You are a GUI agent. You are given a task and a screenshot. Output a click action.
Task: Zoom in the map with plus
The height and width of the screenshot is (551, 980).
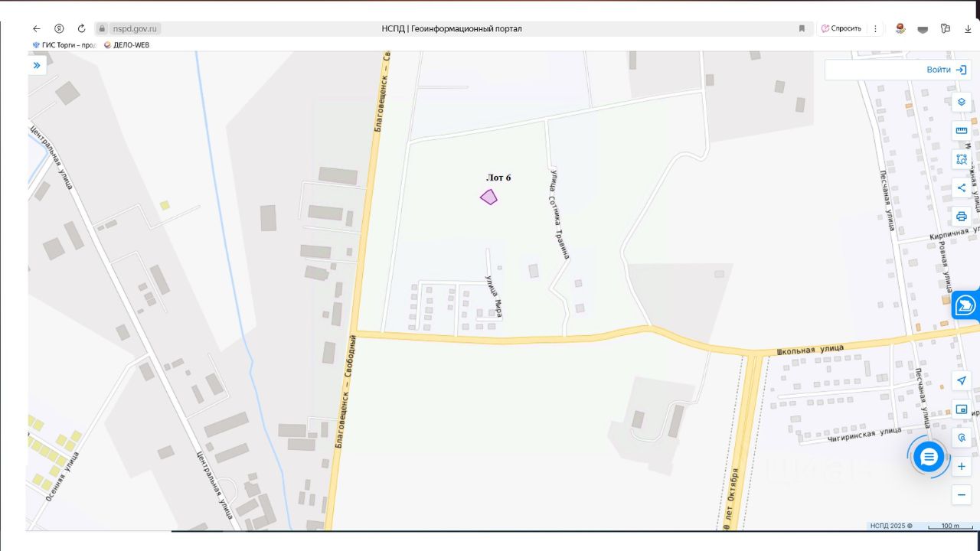click(962, 466)
